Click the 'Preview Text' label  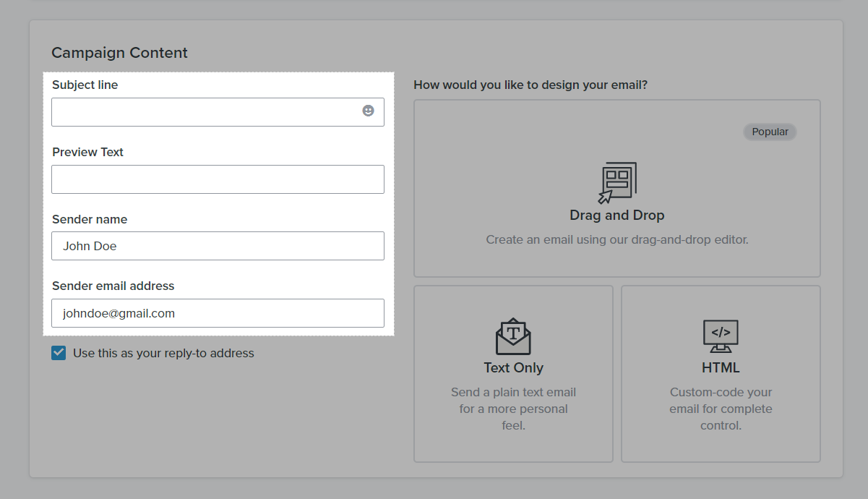pyautogui.click(x=88, y=152)
